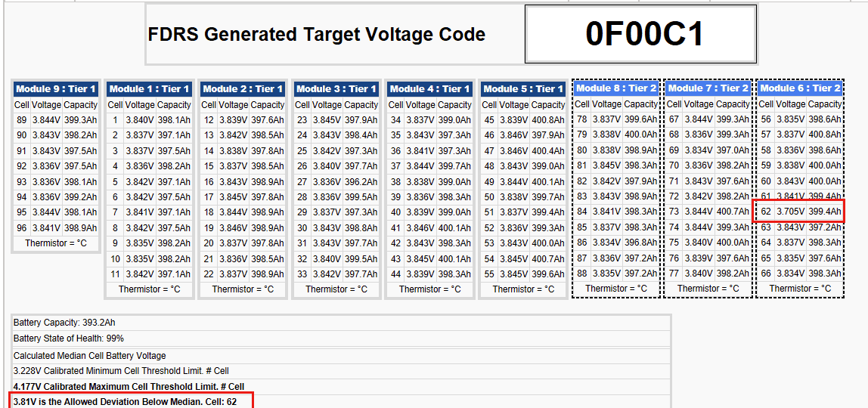The height and width of the screenshot is (408, 868).
Task: Click the Module 4 : Tier 1 header
Action: pos(429,89)
